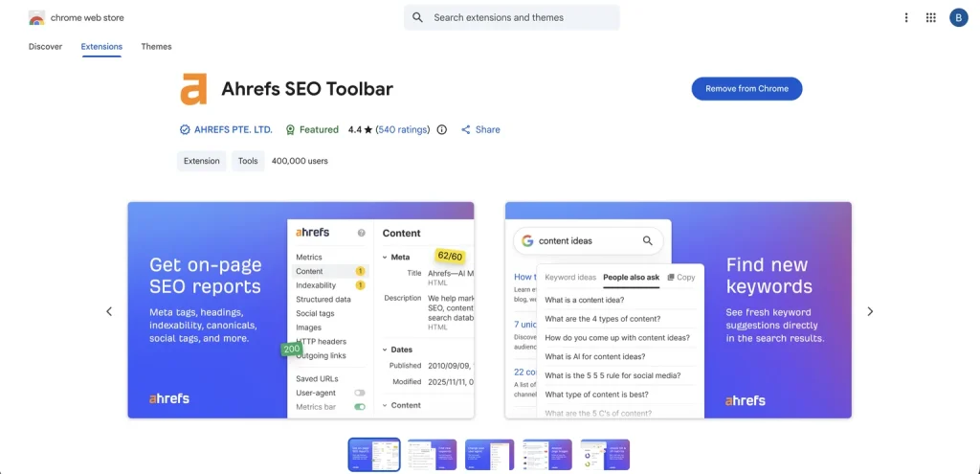Click the help question mark in Ahrefs panel

point(361,233)
